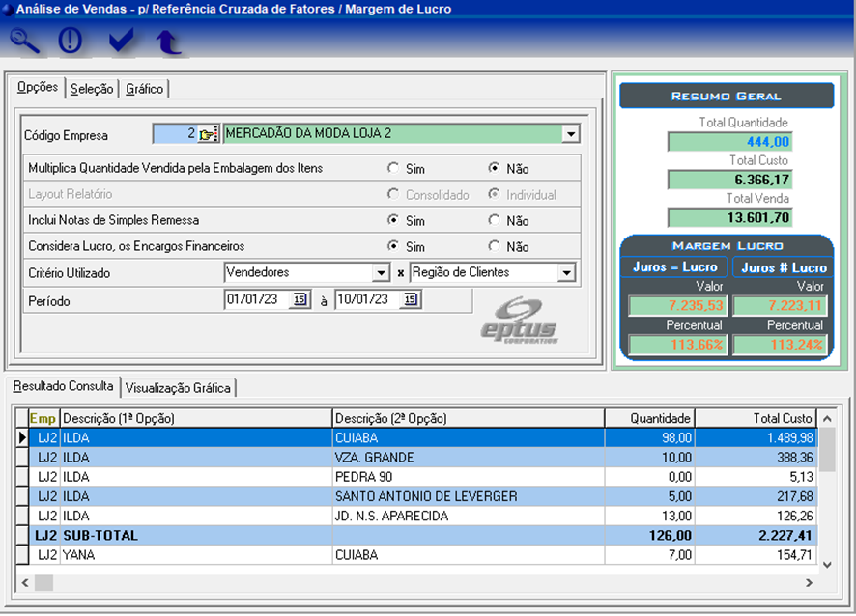Viewport: 856px width, 616px height.
Task: Click the exclamation mark toolbar icon
Action: tap(71, 41)
